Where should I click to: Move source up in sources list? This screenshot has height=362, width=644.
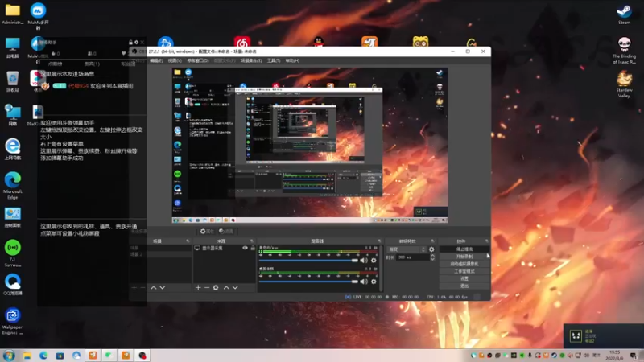point(226,288)
